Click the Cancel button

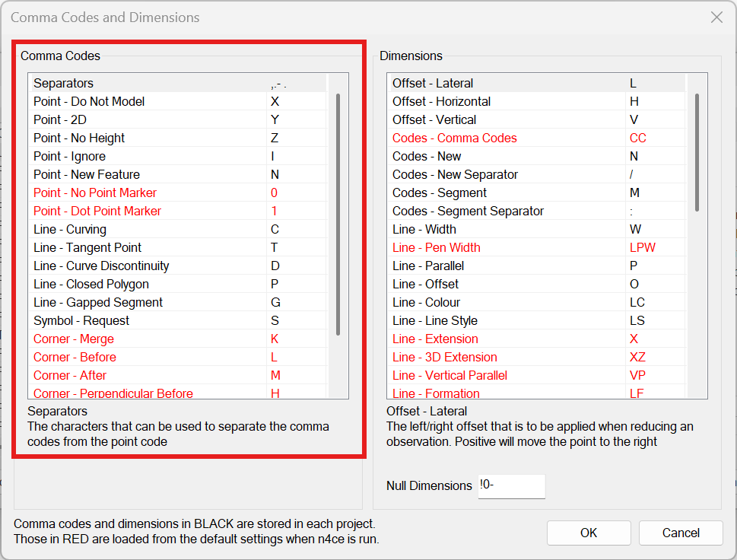click(x=680, y=533)
